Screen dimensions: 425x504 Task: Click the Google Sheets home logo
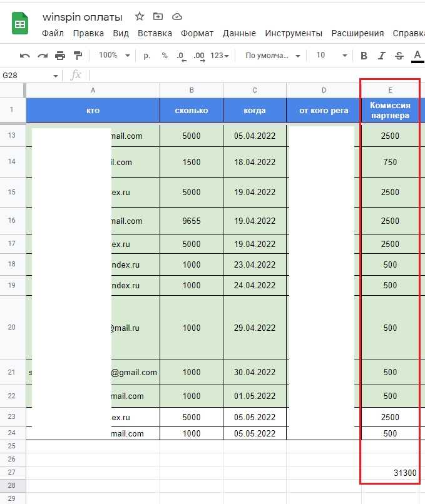tap(20, 24)
